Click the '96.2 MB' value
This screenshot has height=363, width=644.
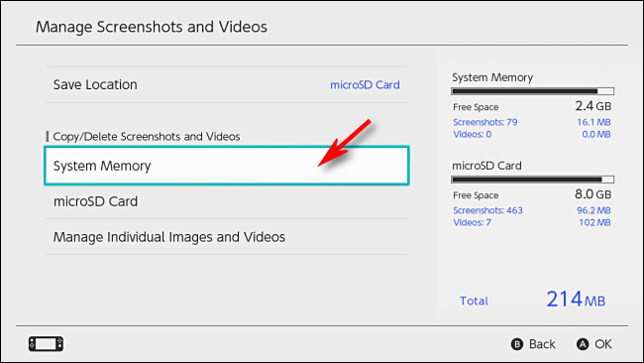pos(593,210)
